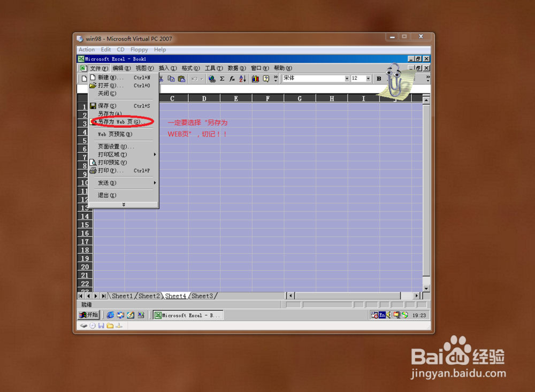Choose 保存 from the File menu

[x=124, y=106]
